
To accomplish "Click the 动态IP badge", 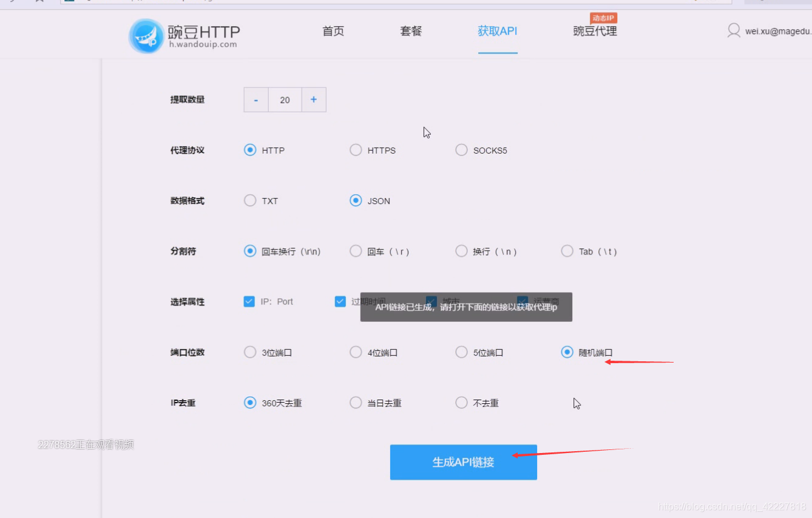I will click(603, 18).
